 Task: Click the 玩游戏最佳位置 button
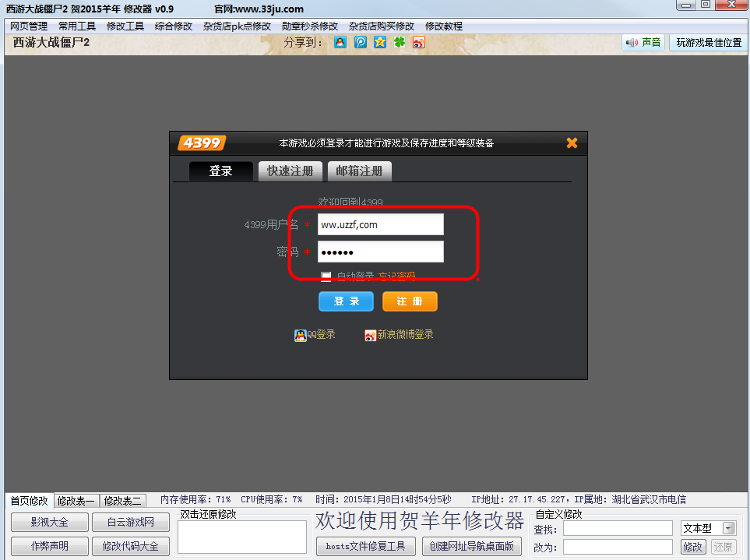pyautogui.click(x=709, y=43)
